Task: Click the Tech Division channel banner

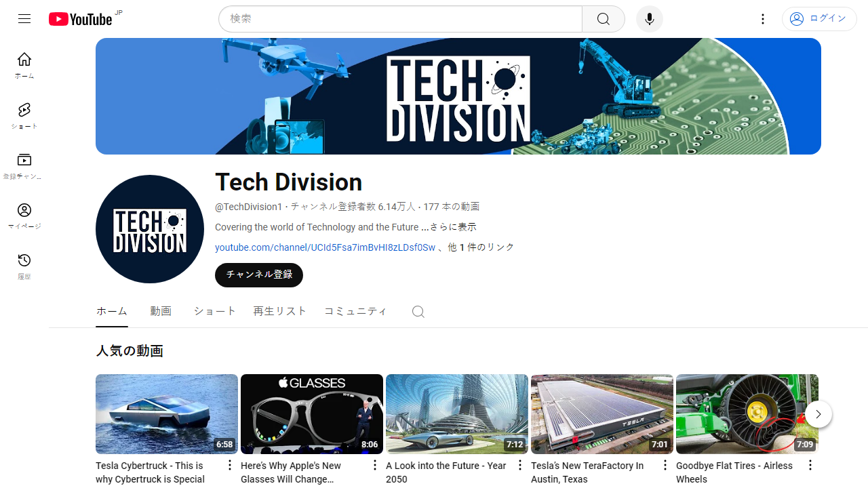Action: [x=458, y=96]
